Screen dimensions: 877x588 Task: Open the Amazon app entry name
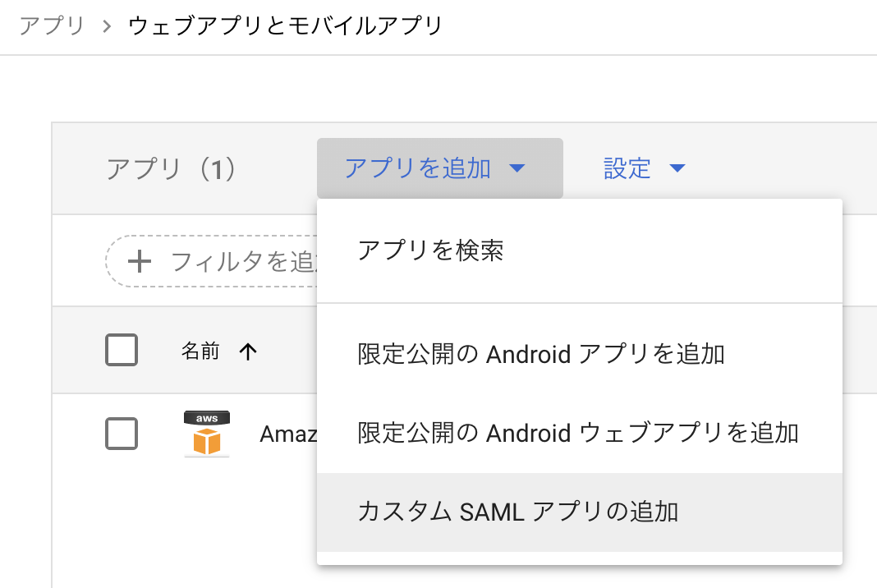pyautogui.click(x=288, y=434)
